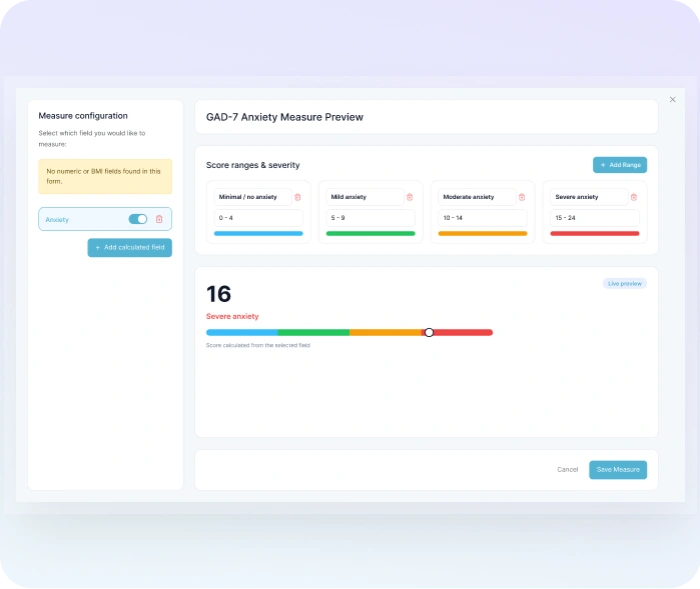Click the Severe anxiety name field
Image resolution: width=700 pixels, height=589 pixels.
588,197
